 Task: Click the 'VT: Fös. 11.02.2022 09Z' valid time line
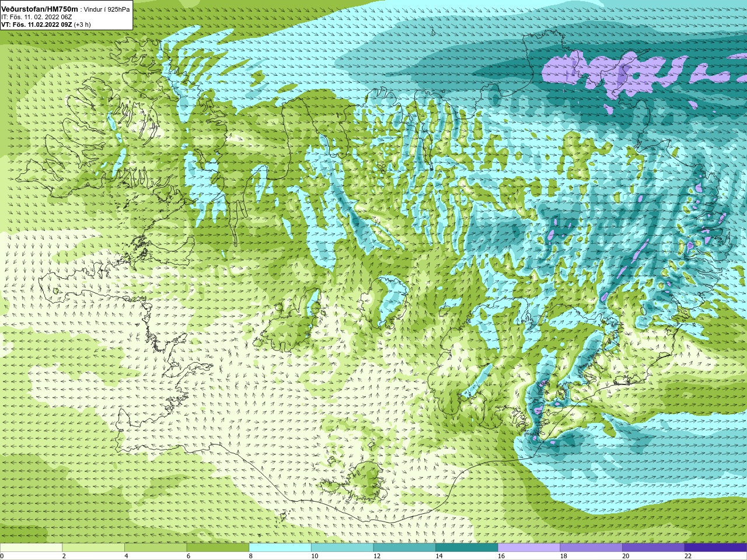[x=37, y=24]
